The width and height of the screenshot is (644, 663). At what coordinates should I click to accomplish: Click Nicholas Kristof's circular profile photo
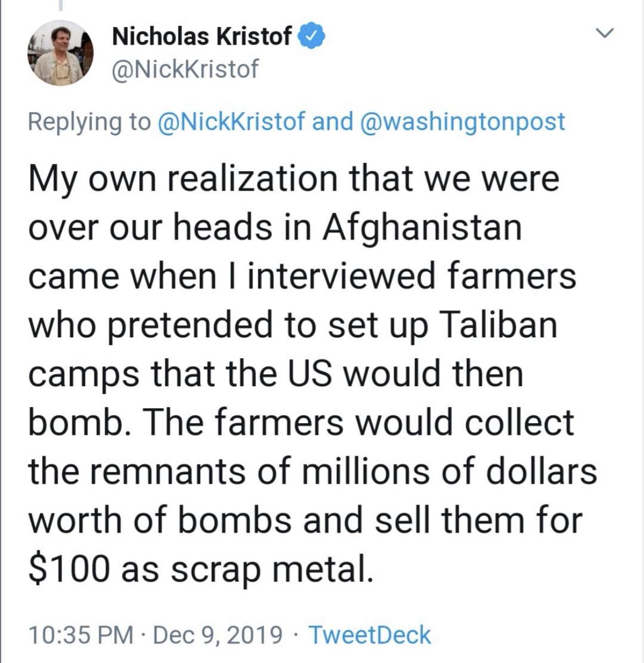tap(61, 53)
